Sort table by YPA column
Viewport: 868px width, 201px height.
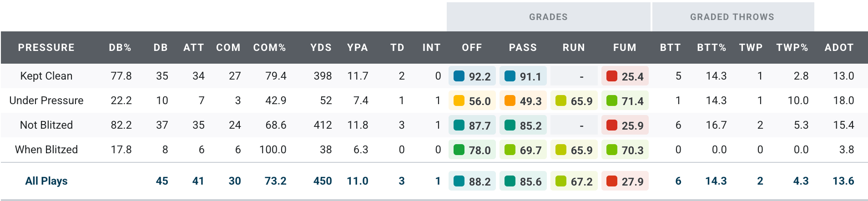[x=357, y=48]
